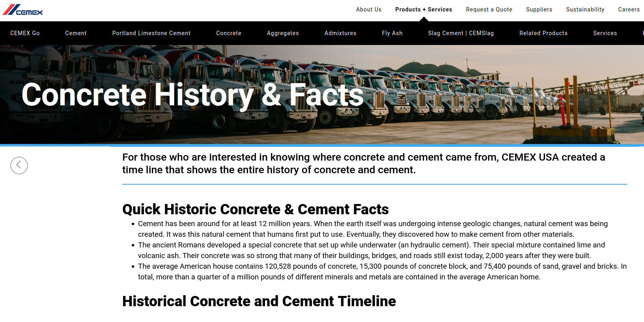Open the Careers page
Screen dimensions: 644x322
click(629, 9)
